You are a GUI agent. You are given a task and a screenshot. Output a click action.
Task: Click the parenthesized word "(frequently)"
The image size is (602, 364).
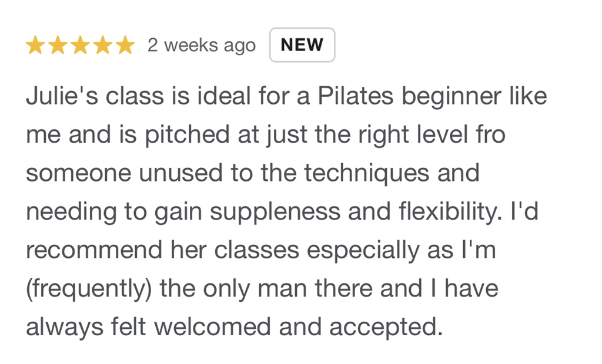pyautogui.click(x=79, y=289)
